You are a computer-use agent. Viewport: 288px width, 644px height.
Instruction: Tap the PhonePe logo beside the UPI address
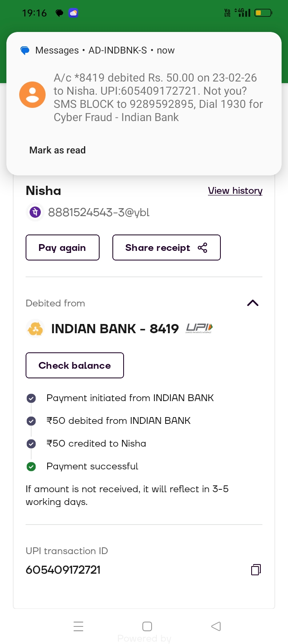point(35,212)
